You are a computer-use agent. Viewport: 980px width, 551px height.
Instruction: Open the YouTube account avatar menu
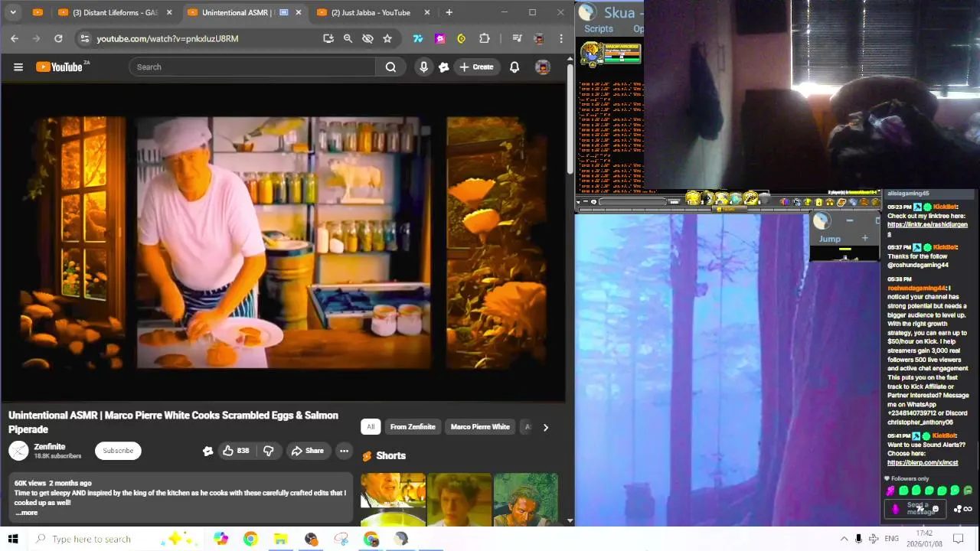(x=542, y=67)
